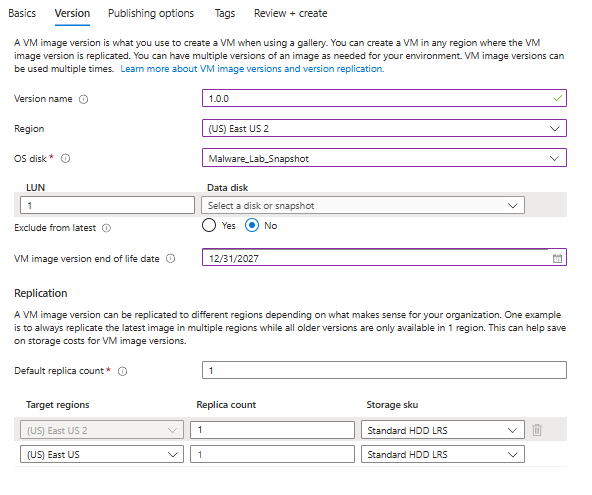592x495 pixels.
Task: Open Storage sku dropdown for East US 2
Action: pyautogui.click(x=442, y=430)
